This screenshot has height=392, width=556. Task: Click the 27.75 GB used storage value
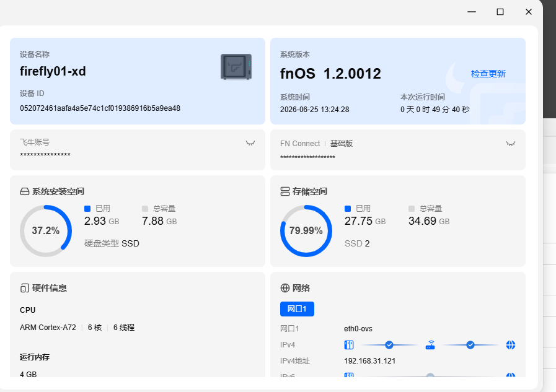coord(365,221)
